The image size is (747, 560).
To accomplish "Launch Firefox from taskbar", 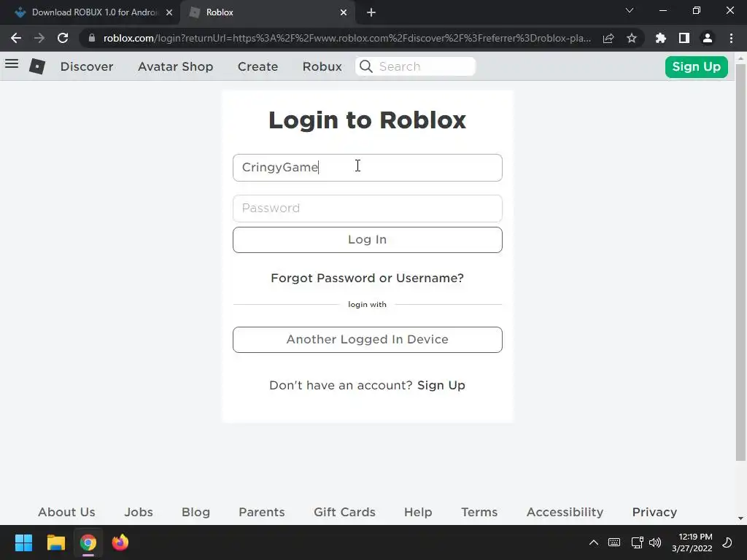I will coord(120,542).
